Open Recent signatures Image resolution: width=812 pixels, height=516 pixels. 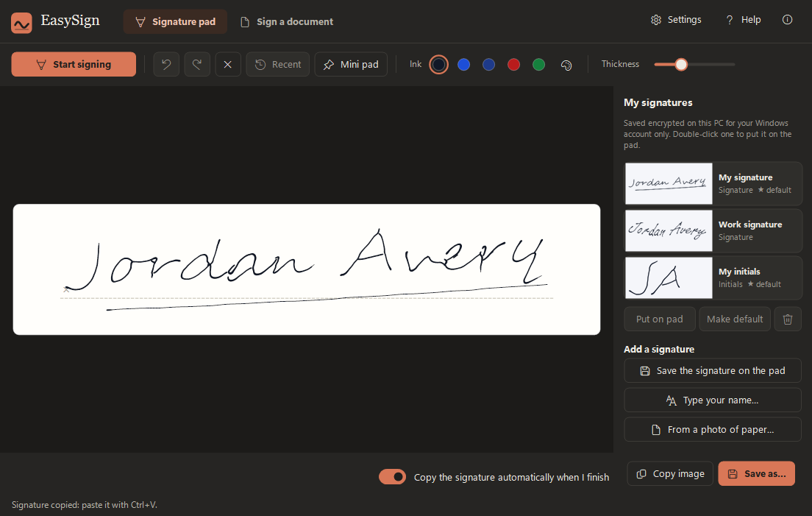click(x=277, y=64)
